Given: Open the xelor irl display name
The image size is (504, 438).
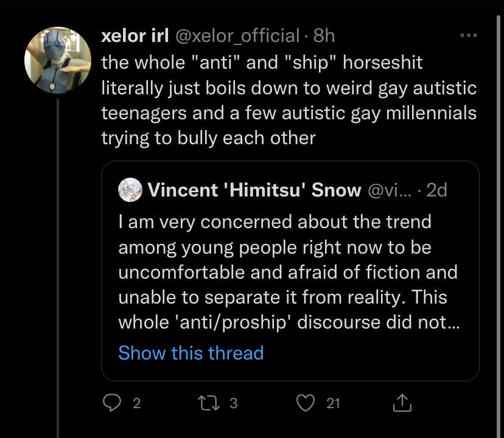Looking at the screenshot, I should [135, 36].
